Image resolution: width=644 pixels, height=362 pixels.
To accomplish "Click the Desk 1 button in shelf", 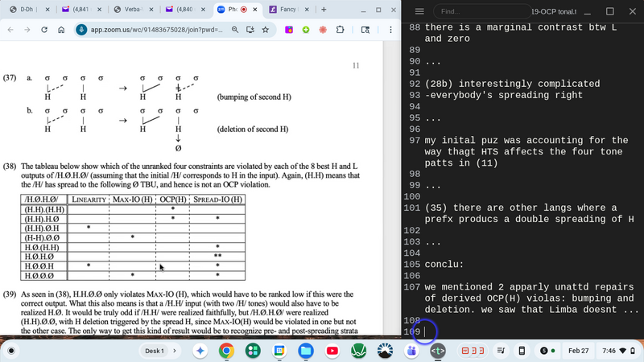I will (155, 351).
